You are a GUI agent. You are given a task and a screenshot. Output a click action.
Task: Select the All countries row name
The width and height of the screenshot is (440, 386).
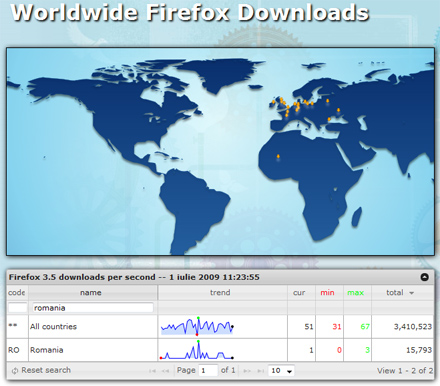(x=53, y=327)
